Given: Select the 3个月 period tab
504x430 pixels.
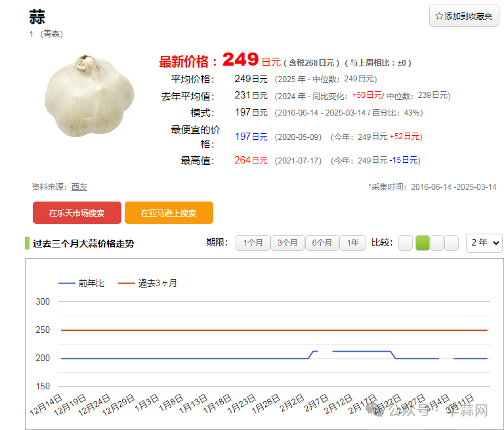Looking at the screenshot, I should pos(287,243).
